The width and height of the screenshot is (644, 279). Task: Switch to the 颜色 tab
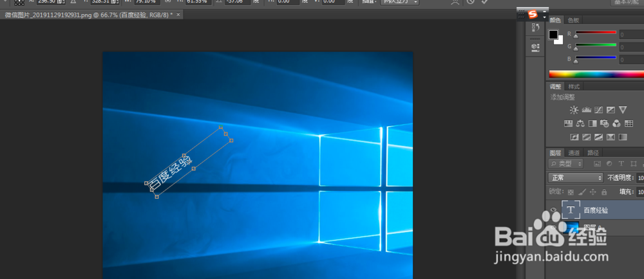pyautogui.click(x=555, y=20)
